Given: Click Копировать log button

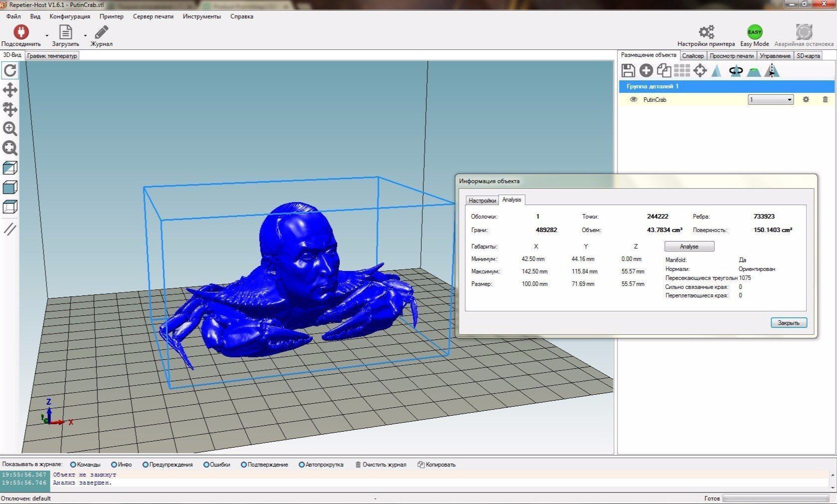Looking at the screenshot, I should [x=437, y=465].
